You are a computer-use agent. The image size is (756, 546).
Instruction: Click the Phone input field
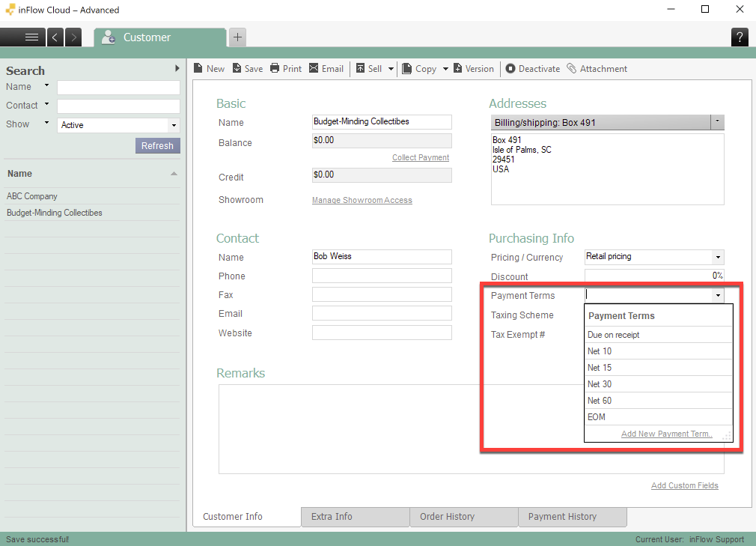coord(382,276)
